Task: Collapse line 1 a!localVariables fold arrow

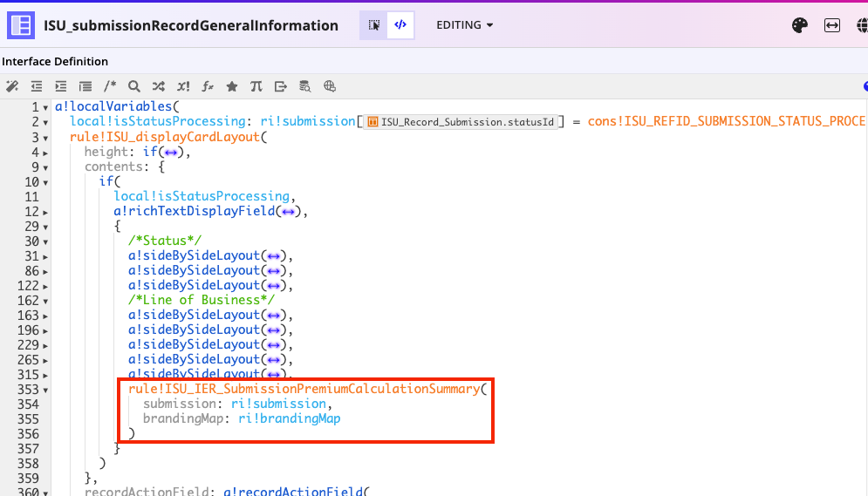Action: pos(45,108)
